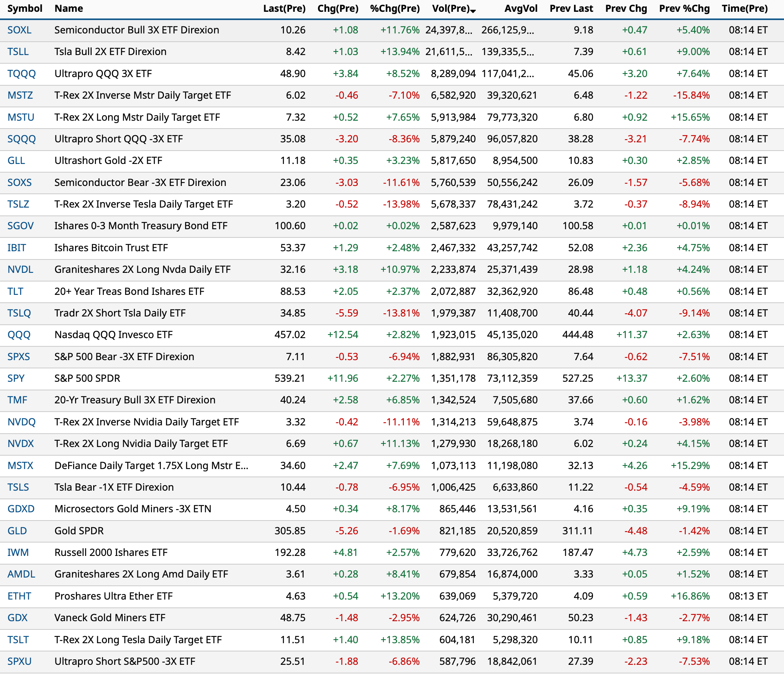Click the NVDL symbol link

(20, 270)
